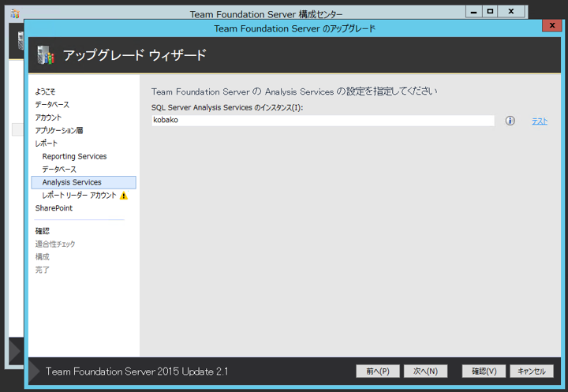The width and height of the screenshot is (568, 392).
Task: Select データベース under レポート
Action: point(59,170)
